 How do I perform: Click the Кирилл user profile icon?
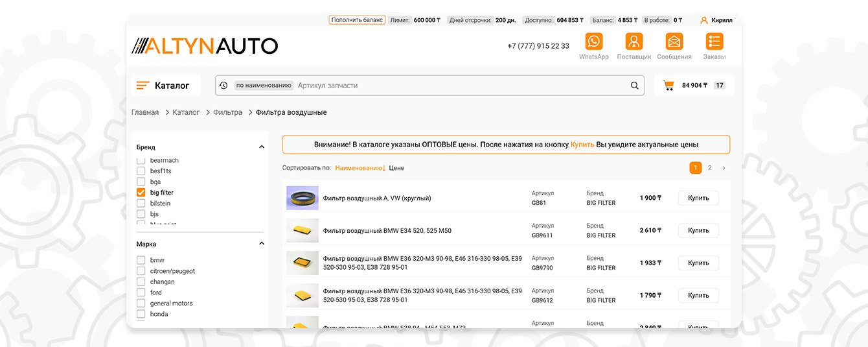704,20
